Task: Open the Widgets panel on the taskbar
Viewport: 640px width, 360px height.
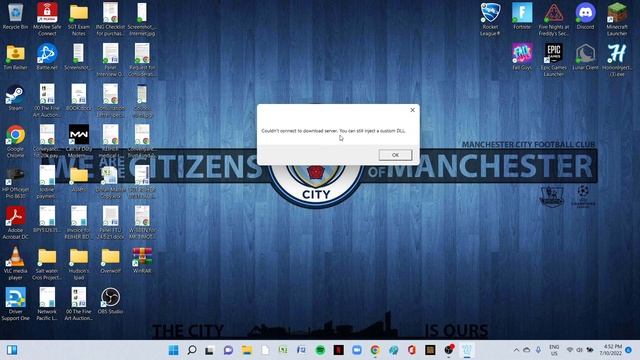Action: [12, 350]
